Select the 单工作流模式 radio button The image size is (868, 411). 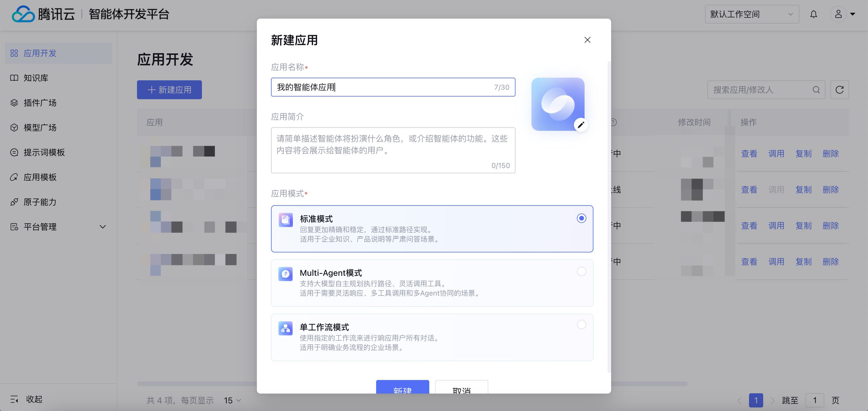581,324
